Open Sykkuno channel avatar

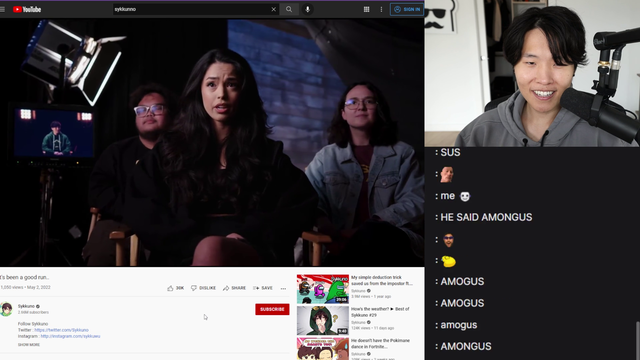tap(6, 309)
